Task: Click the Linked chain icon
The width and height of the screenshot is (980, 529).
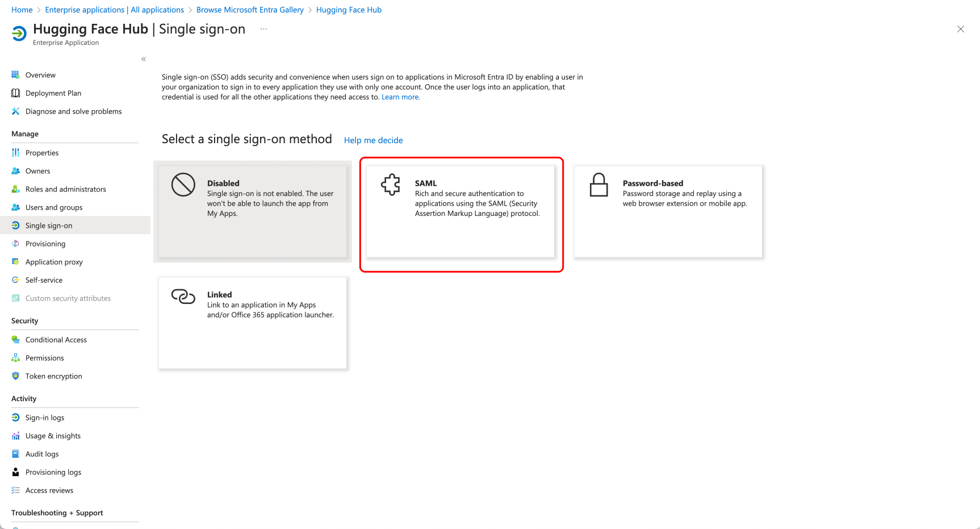Action: 183,296
